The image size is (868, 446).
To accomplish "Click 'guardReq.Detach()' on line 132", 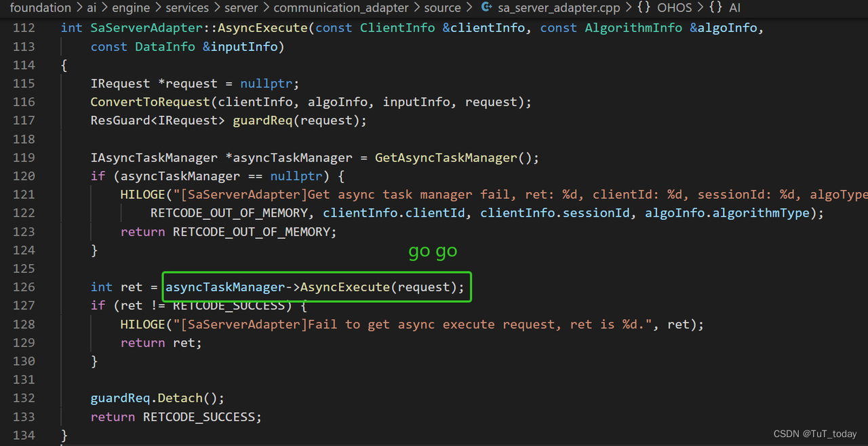I will click(x=154, y=398).
